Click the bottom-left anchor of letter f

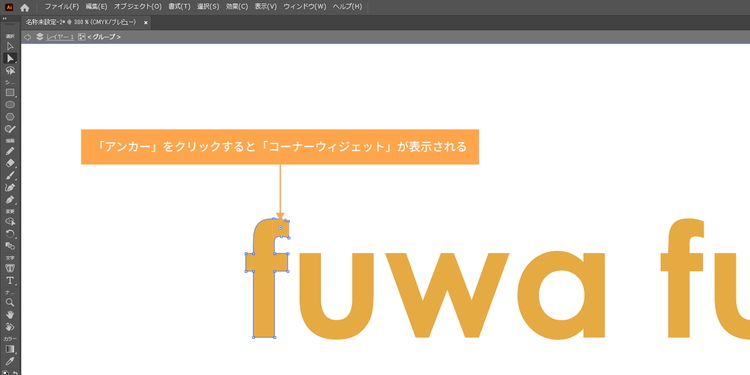pyautogui.click(x=254, y=337)
